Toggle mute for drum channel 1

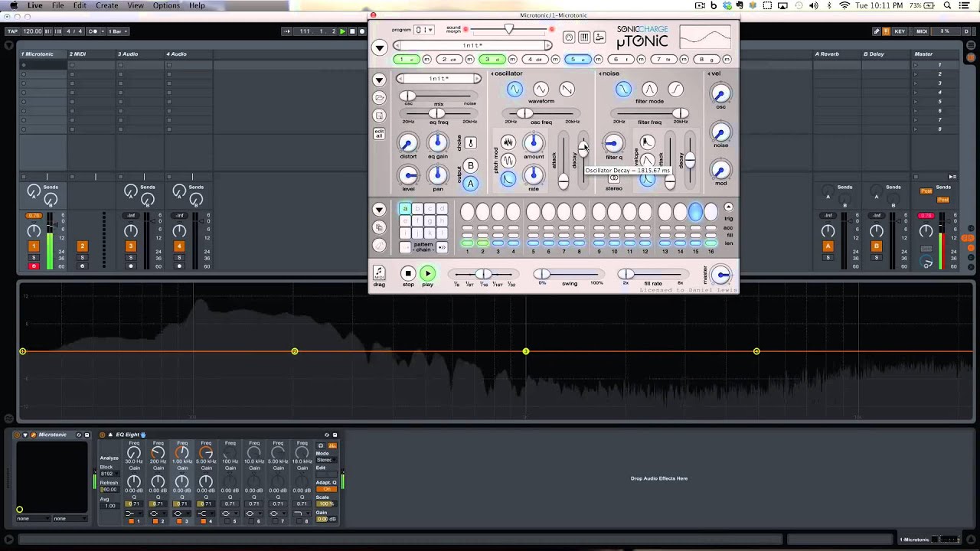(x=427, y=60)
